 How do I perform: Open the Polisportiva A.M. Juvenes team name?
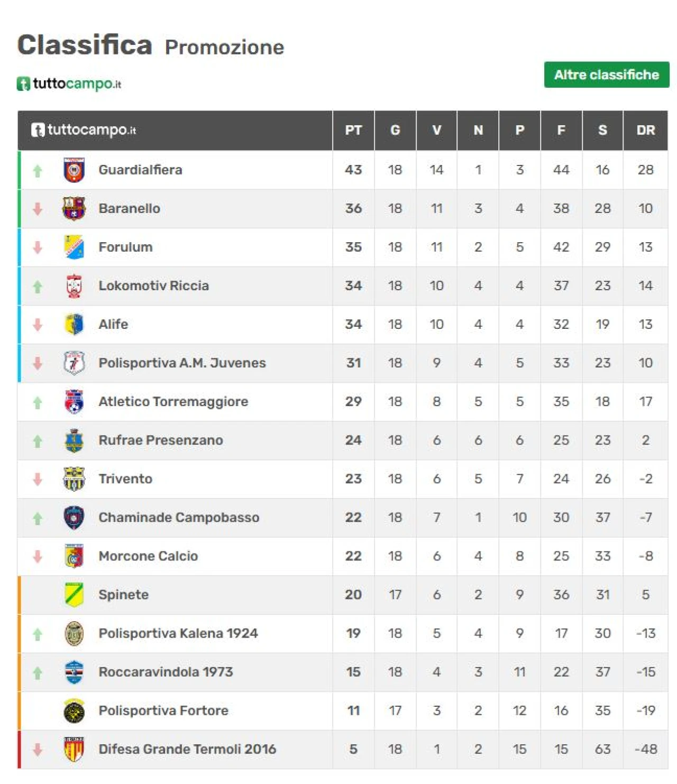tap(182, 363)
